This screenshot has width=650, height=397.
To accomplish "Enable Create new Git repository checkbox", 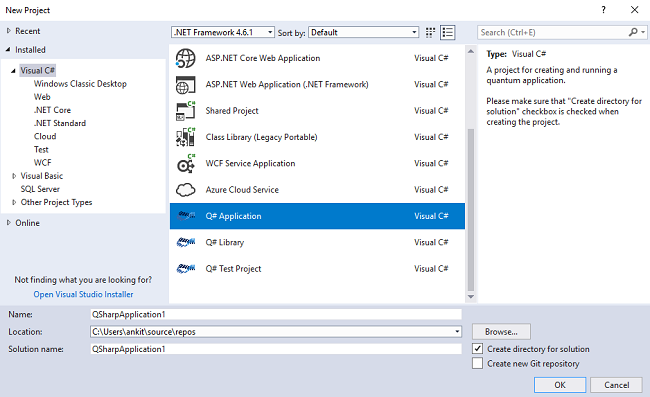I will [478, 363].
